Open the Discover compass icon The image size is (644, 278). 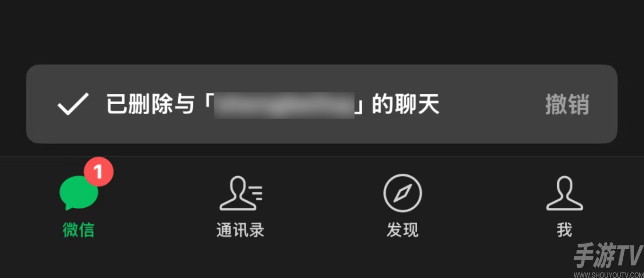pyautogui.click(x=402, y=193)
